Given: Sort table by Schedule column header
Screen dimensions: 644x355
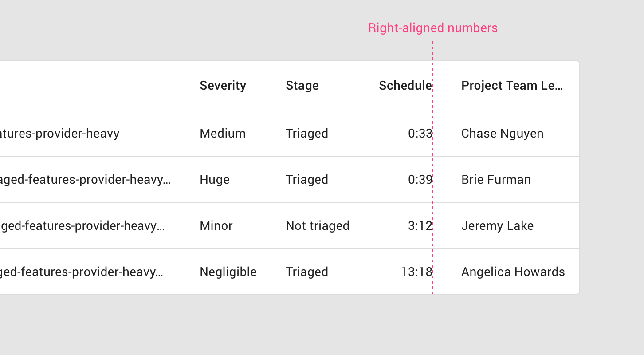Looking at the screenshot, I should 405,86.
